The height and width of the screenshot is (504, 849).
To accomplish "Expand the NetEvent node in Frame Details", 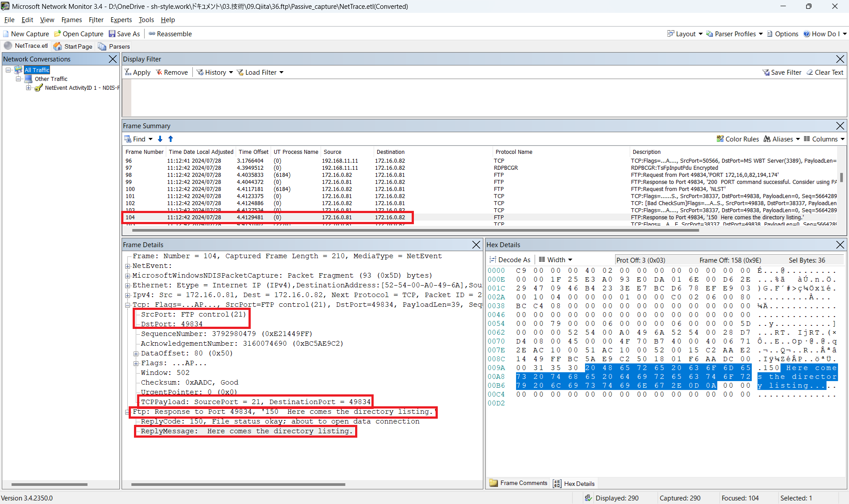I will click(x=128, y=266).
